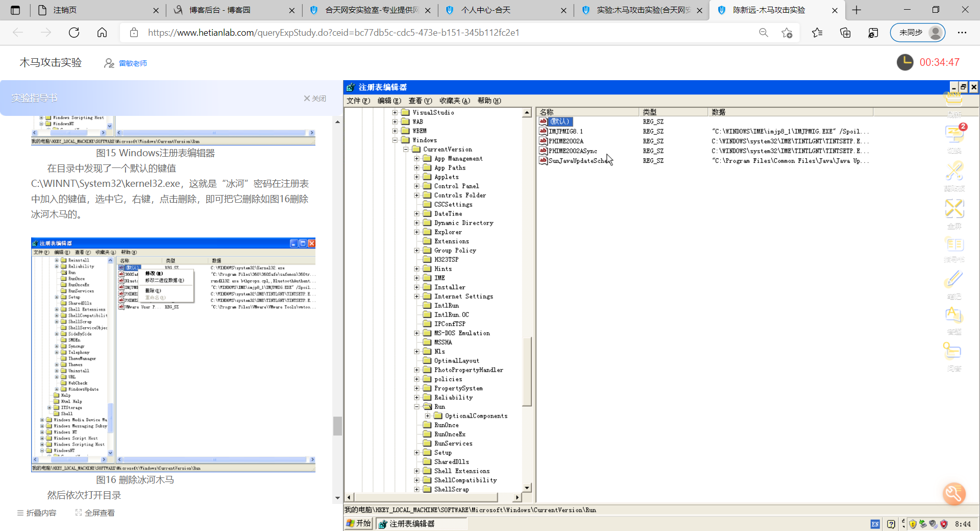Click the timer clock icon
The image size is (980, 531).
(905, 62)
